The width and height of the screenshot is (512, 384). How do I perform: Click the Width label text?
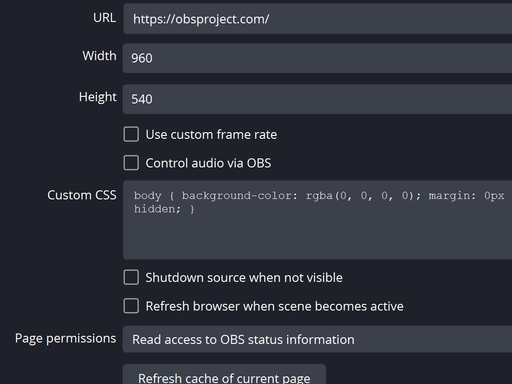(99, 56)
